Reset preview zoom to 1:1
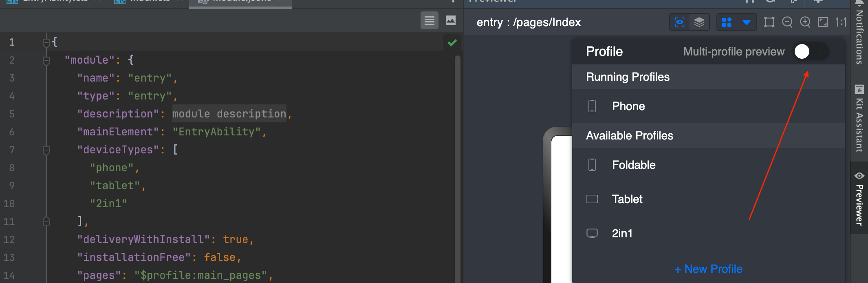Viewport: 868px width, 283px height. point(841,22)
